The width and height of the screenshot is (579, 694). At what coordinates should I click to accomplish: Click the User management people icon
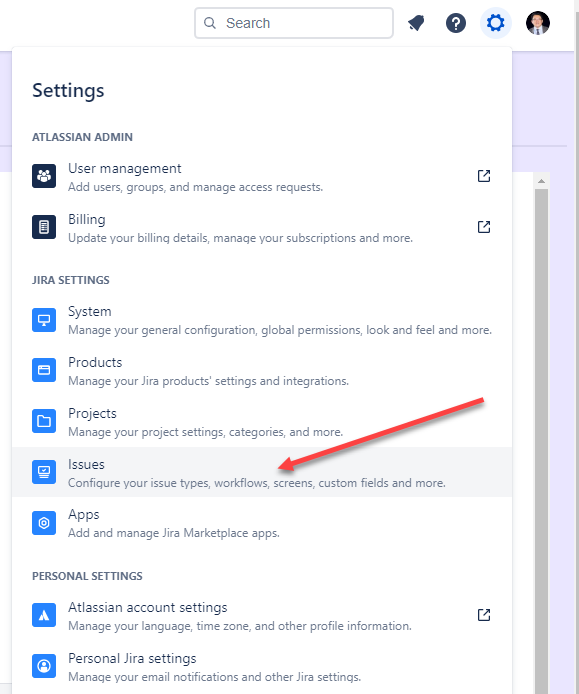click(44, 176)
